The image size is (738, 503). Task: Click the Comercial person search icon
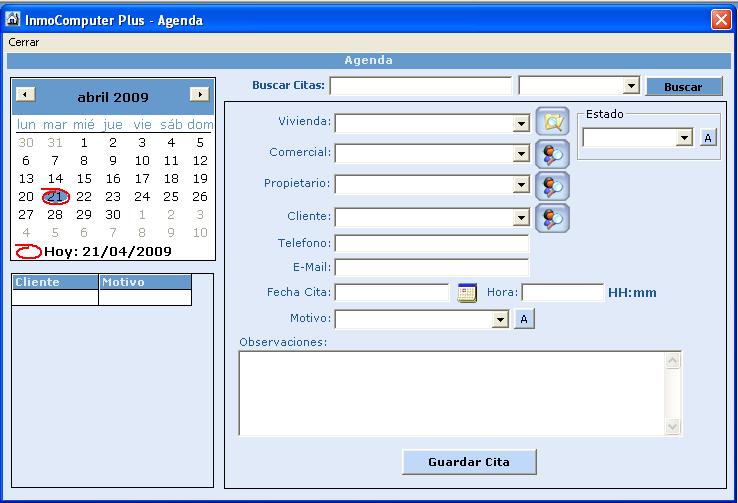553,154
